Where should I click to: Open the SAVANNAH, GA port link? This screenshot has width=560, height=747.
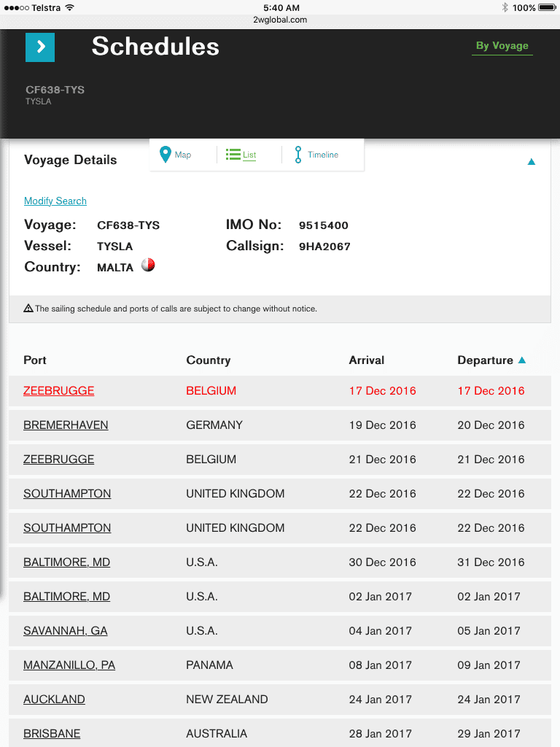(65, 631)
